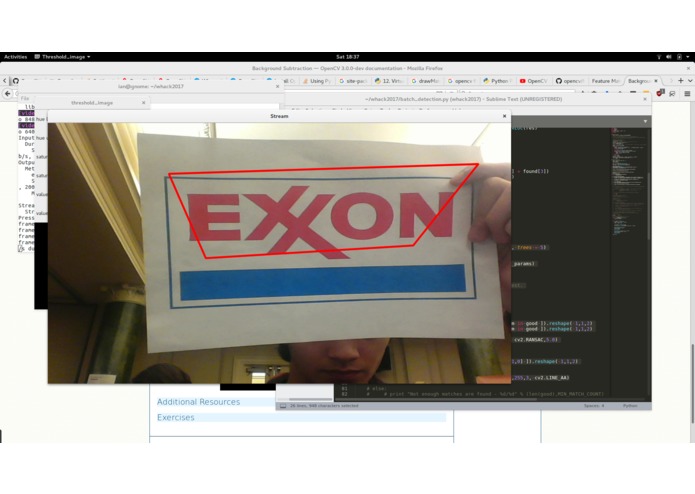695x494 pixels.
Task: Open the 'Additional Resources' link
Action: pos(198,402)
